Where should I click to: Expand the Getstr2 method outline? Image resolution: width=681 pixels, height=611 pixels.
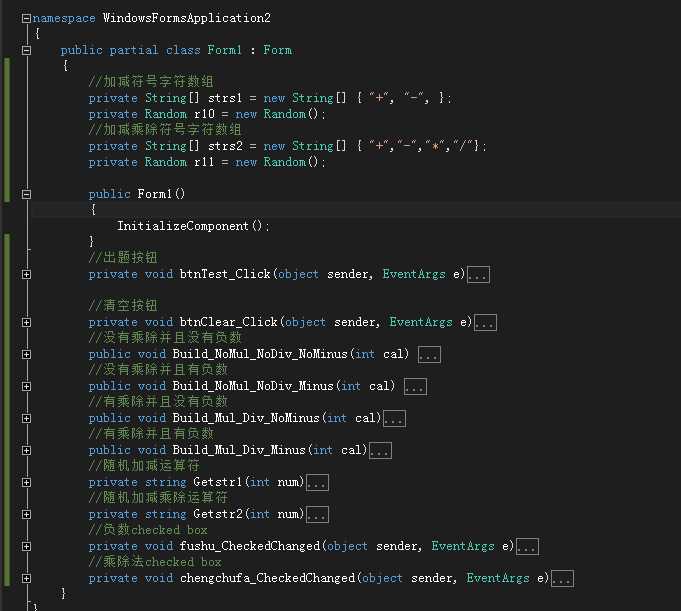point(26,514)
